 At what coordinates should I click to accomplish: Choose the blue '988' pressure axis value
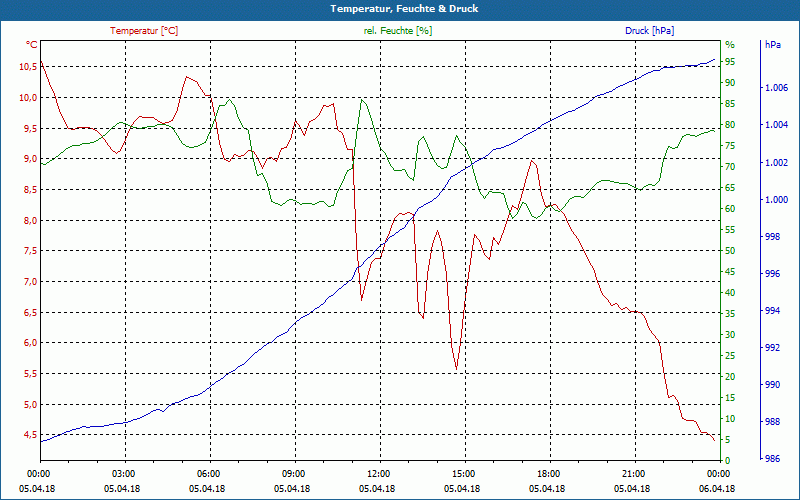773,422
